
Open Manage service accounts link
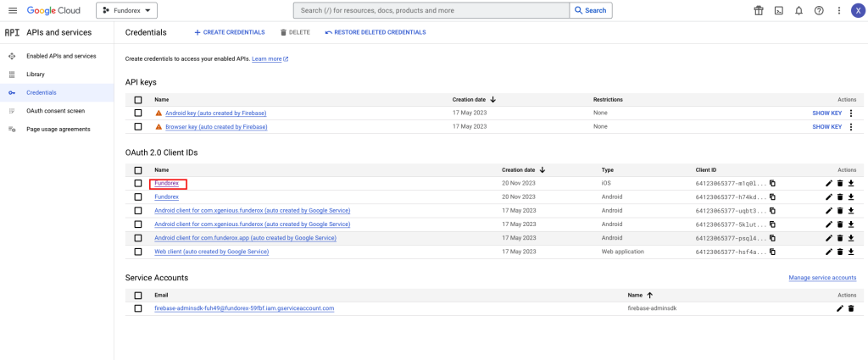click(822, 278)
